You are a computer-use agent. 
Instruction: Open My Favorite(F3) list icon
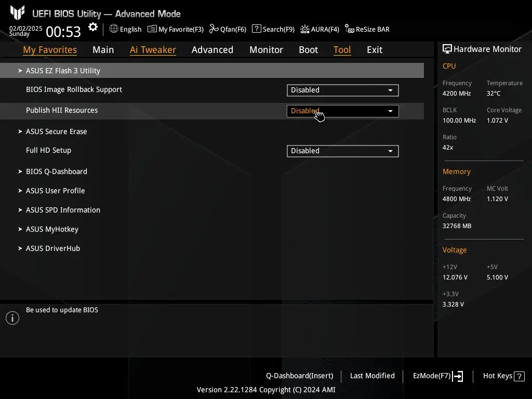tap(152, 29)
